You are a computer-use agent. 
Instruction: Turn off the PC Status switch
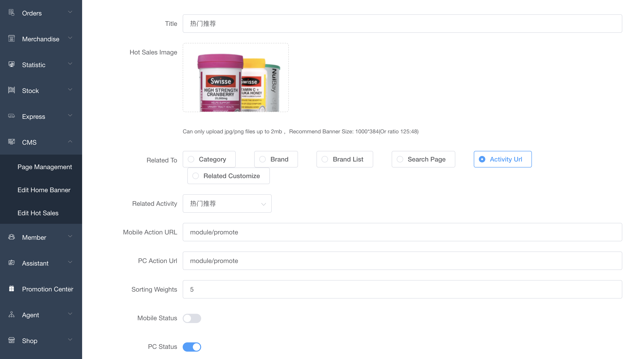click(192, 347)
